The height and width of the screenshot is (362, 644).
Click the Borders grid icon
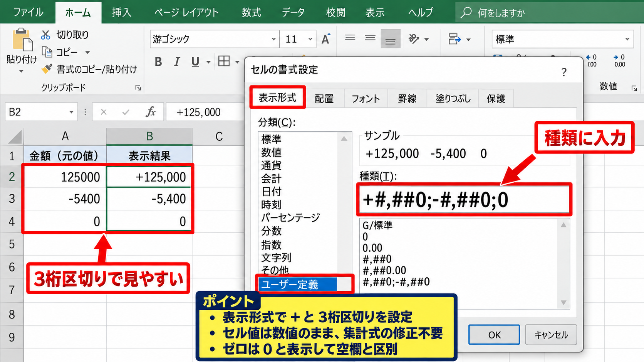pos(224,61)
